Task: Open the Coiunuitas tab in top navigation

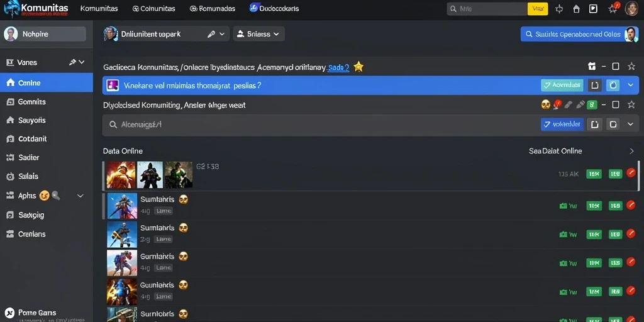Action: tap(154, 9)
